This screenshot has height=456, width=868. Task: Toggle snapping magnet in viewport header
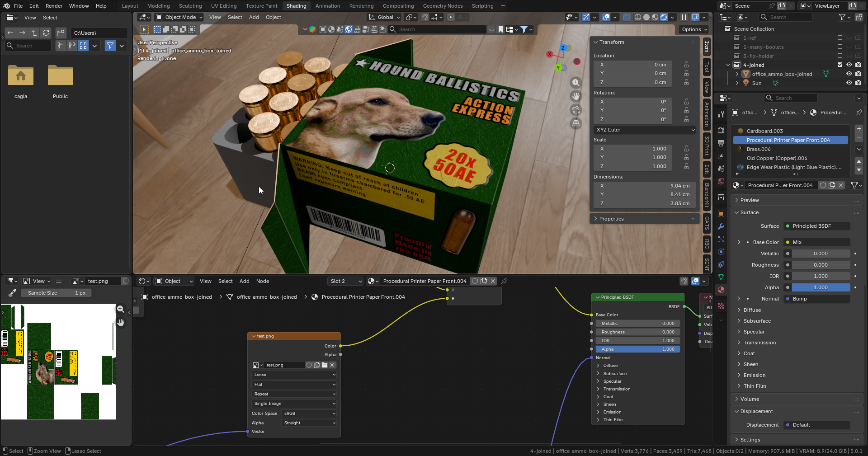coord(425,17)
